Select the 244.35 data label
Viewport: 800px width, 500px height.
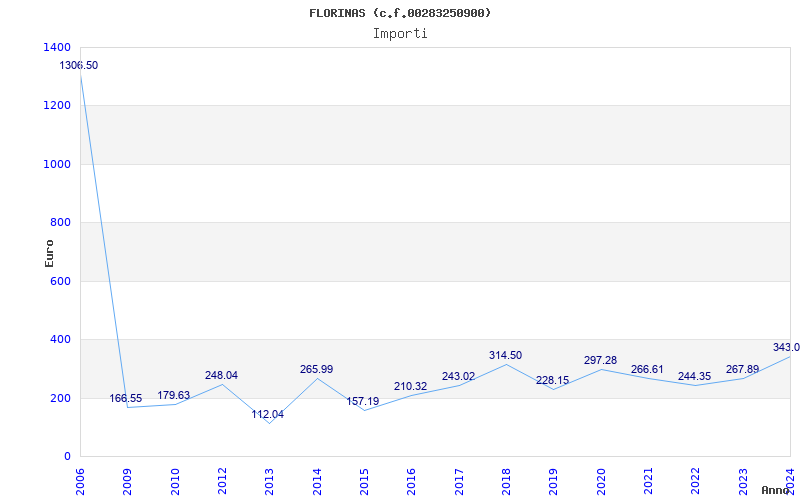pyautogui.click(x=694, y=377)
